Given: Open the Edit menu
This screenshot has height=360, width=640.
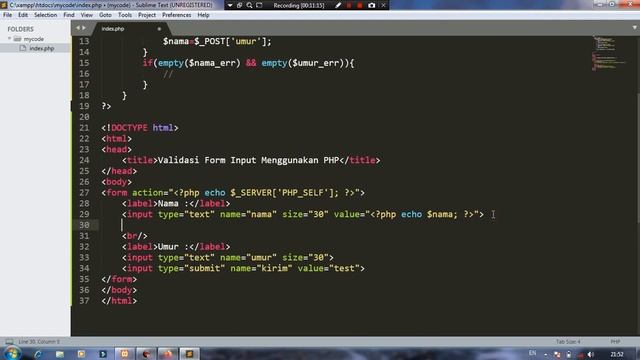Looking at the screenshot, I should click(x=23, y=15).
